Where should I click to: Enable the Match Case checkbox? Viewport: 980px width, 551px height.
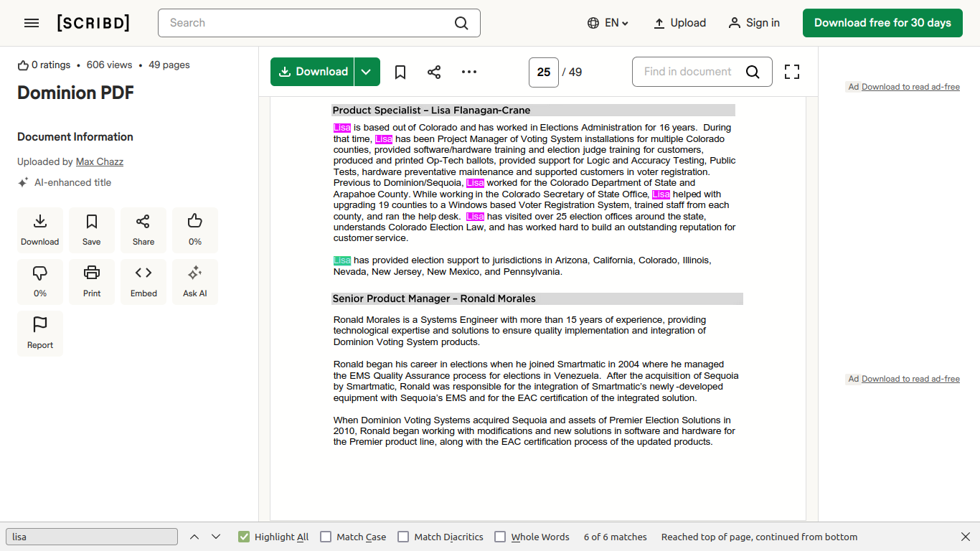pyautogui.click(x=326, y=537)
